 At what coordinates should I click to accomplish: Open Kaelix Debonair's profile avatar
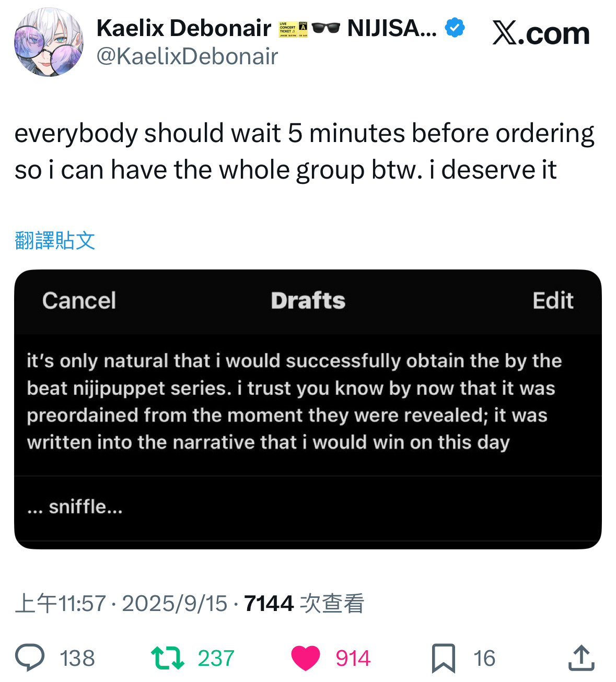coord(49,42)
